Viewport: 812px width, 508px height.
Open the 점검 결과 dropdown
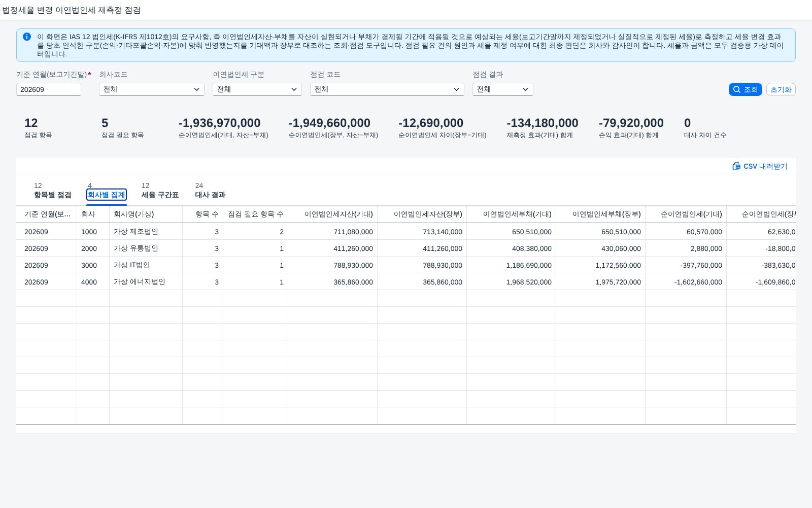(x=503, y=89)
